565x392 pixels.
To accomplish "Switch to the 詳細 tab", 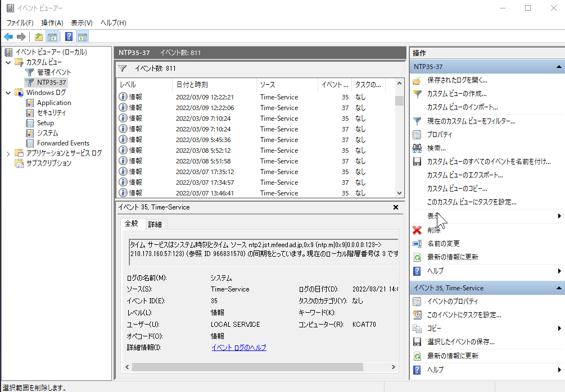I will 155,225.
